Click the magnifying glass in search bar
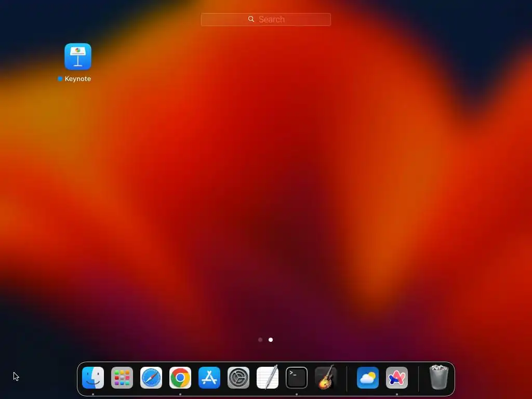The width and height of the screenshot is (532, 399). 251,19
